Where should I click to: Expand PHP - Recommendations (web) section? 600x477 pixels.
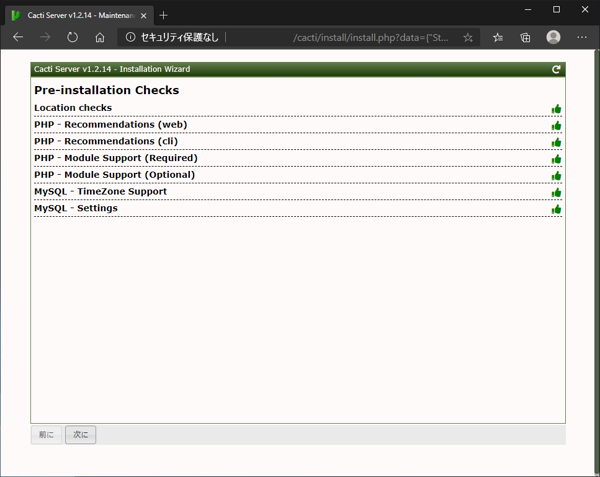pos(111,125)
